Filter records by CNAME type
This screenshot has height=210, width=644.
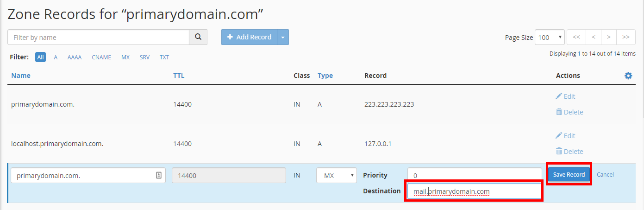[x=101, y=57]
